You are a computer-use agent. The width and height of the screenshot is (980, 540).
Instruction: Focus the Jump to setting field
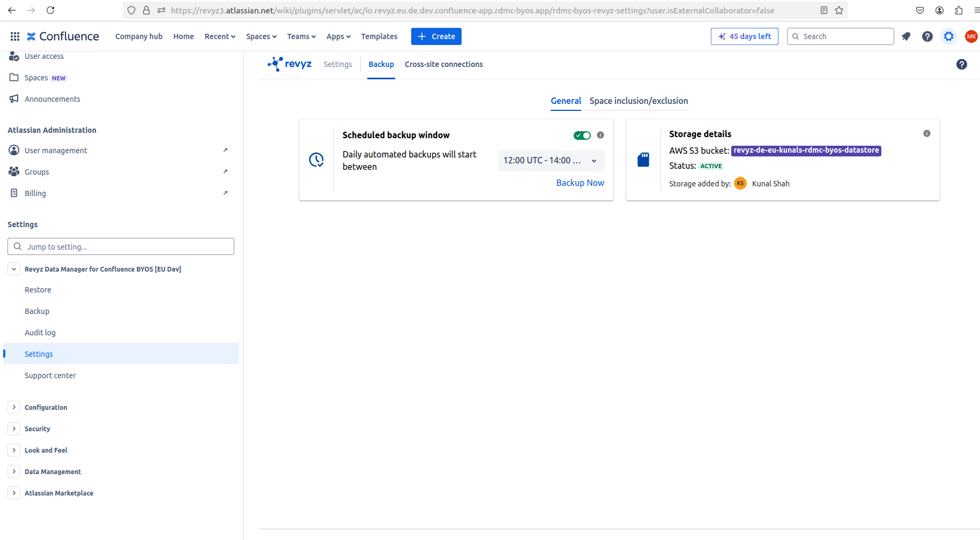click(121, 246)
